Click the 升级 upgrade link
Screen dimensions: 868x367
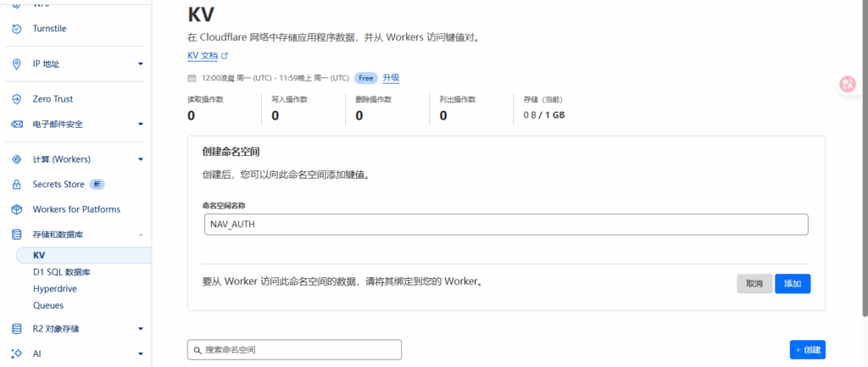(391, 77)
